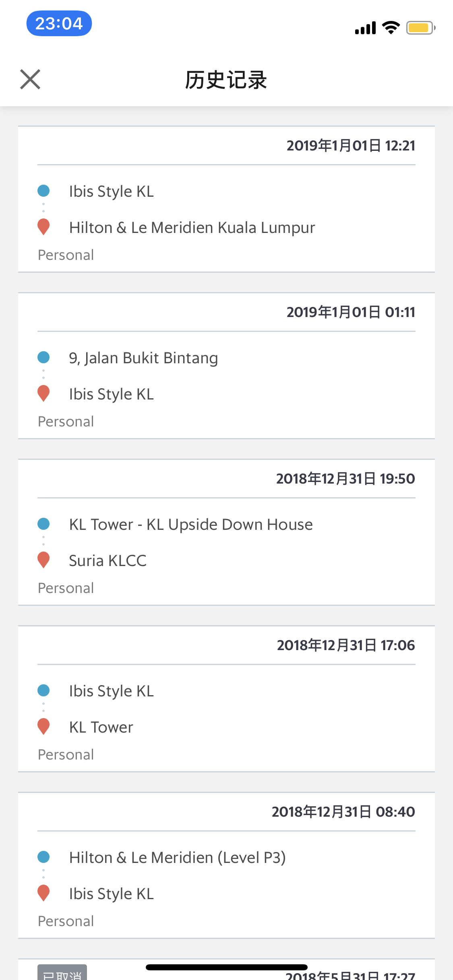Tap red destination pin in 08:40 trip

point(43,893)
